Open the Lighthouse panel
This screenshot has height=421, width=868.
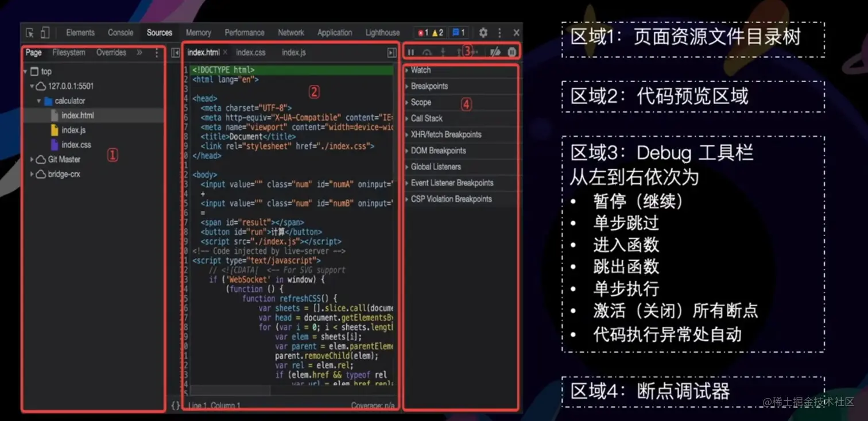[x=382, y=33]
